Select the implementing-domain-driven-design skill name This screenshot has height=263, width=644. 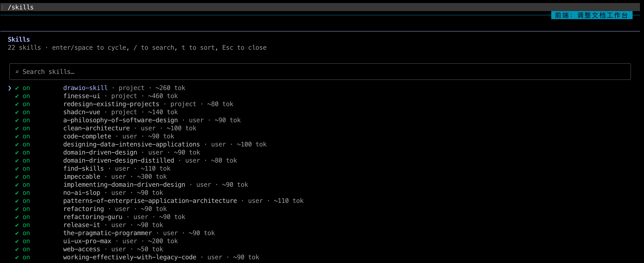[124, 185]
